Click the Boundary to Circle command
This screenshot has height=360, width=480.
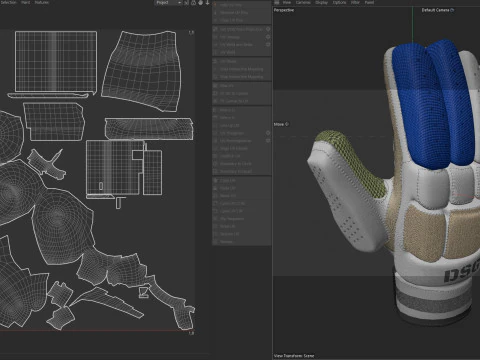click(x=242, y=164)
